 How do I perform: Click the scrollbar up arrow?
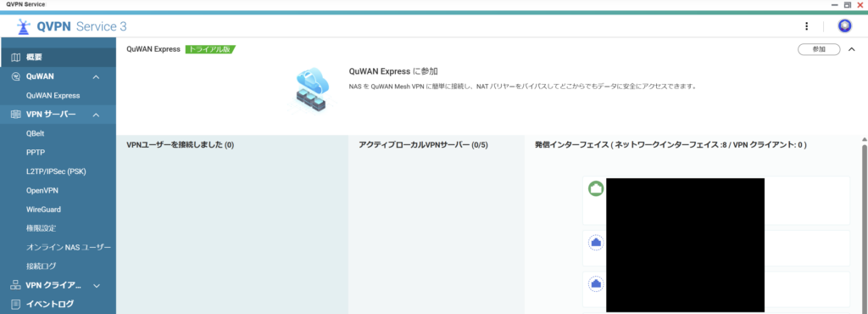tap(864, 139)
